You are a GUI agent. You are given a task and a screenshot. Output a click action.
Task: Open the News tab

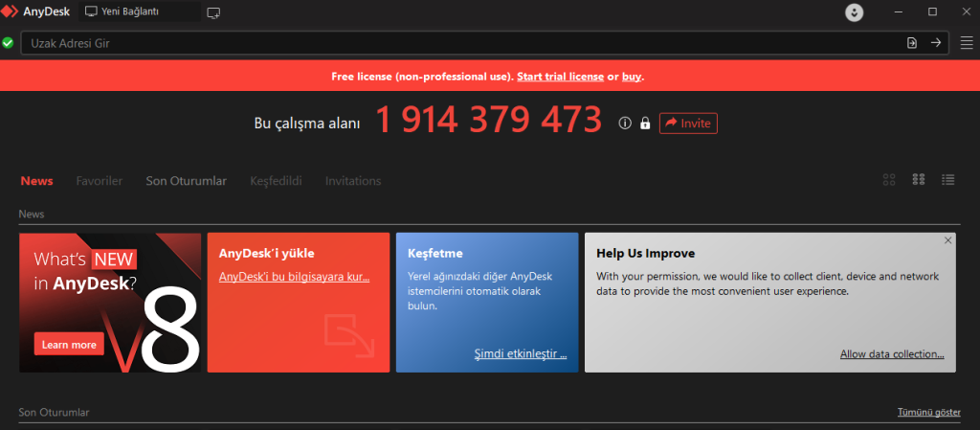coord(37,181)
